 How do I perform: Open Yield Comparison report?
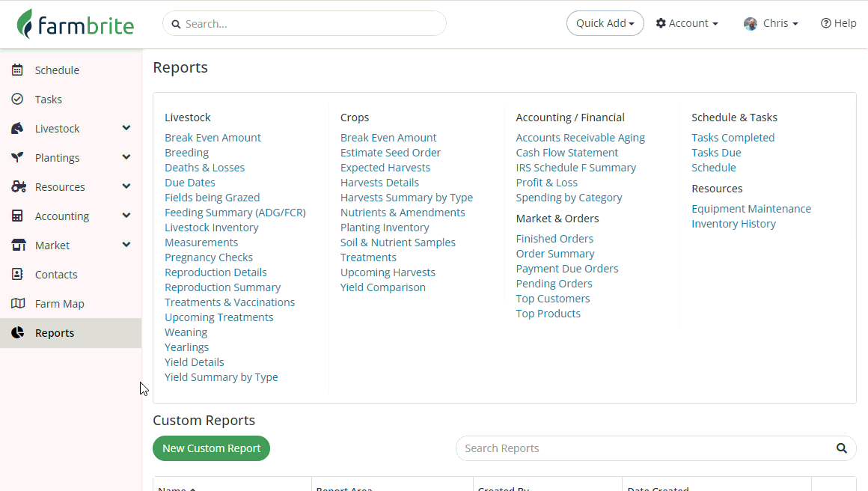tap(383, 287)
